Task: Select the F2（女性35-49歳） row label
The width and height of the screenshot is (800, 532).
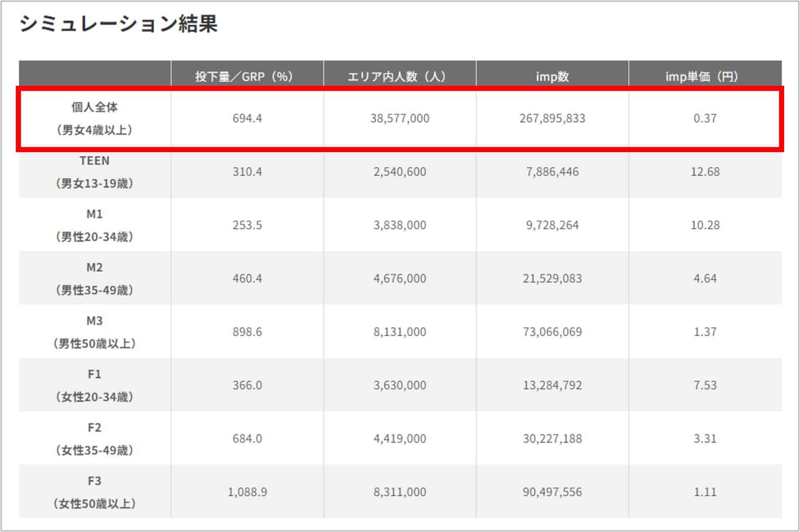Action: [x=94, y=439]
